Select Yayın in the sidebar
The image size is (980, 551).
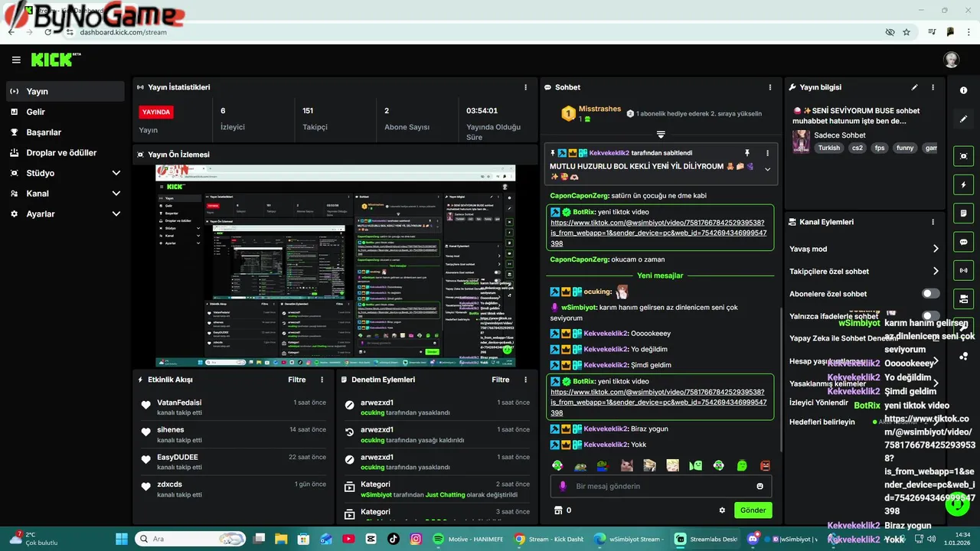(65, 91)
